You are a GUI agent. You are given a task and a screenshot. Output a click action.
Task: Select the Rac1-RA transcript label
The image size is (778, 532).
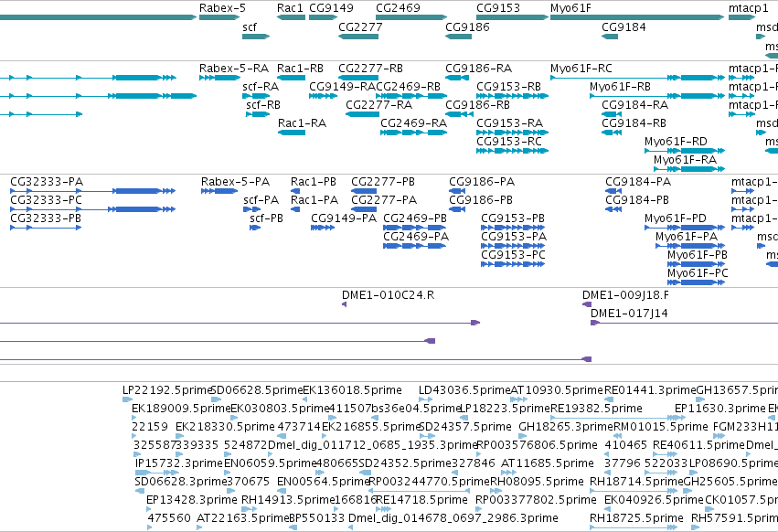point(302,123)
